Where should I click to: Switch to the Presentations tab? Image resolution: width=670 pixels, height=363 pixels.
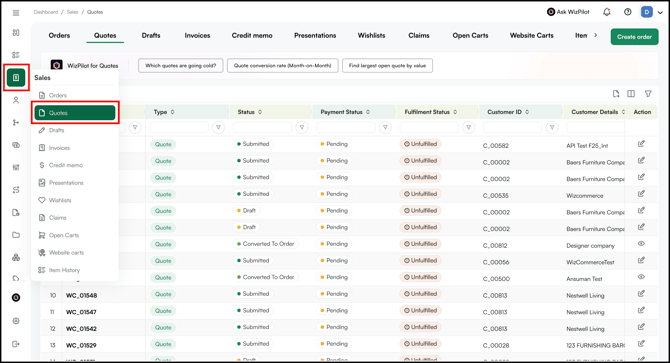(315, 35)
